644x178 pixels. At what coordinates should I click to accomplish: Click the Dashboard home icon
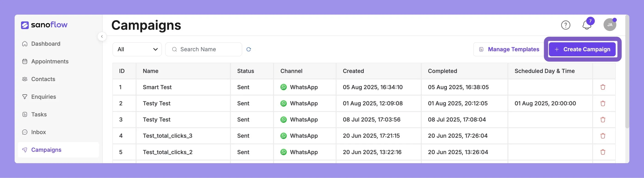pos(25,44)
